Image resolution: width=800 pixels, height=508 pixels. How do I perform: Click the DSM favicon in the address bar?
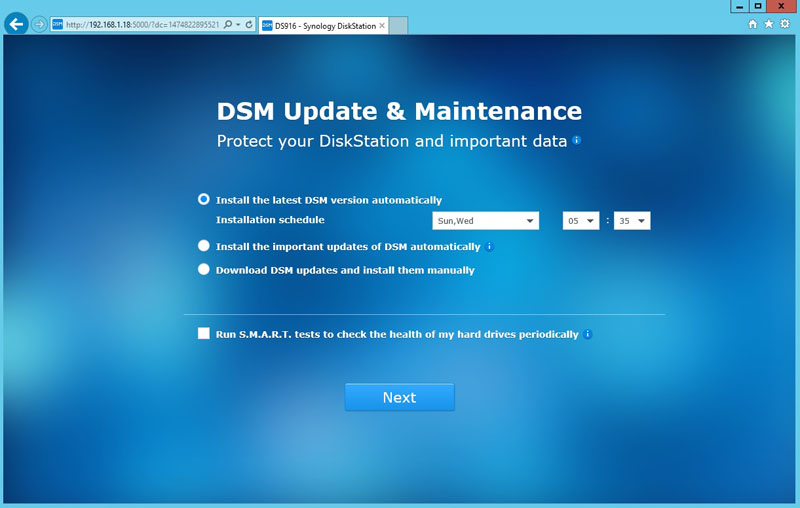[58, 24]
